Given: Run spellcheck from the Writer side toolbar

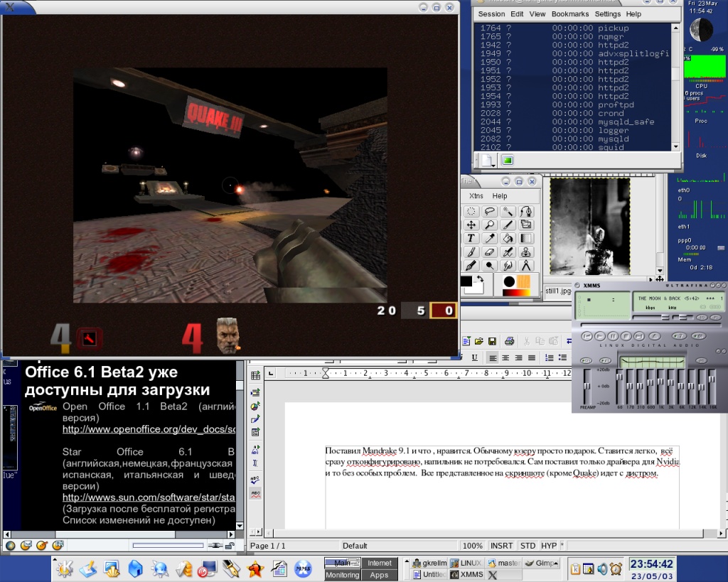Looking at the screenshot, I should (x=255, y=480).
